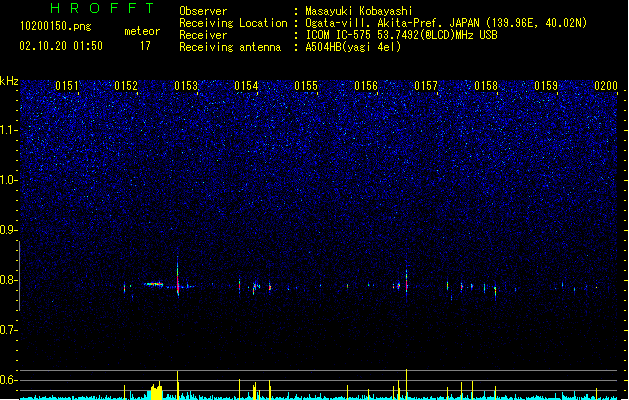Click the long-duration echo between 0152 and 0153

click(154, 284)
